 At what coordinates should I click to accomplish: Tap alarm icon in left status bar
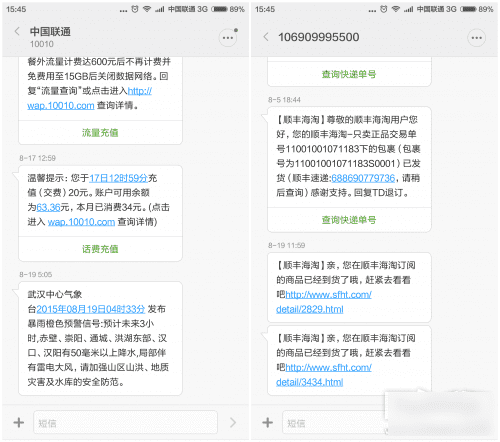click(135, 9)
